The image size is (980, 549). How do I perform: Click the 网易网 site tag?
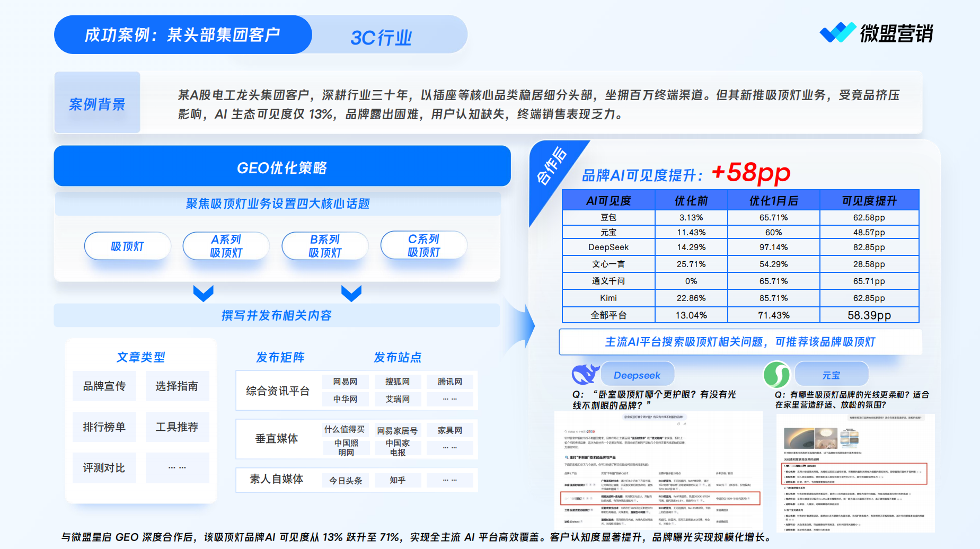[x=345, y=382]
